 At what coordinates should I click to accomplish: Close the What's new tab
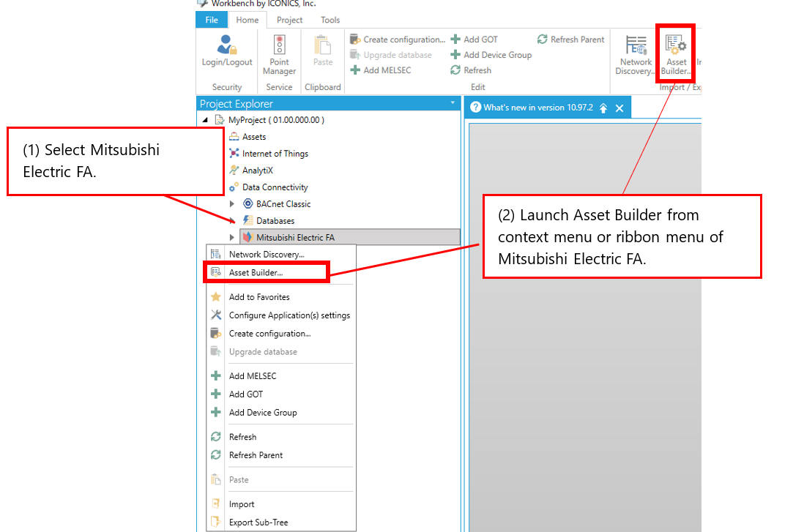[619, 108]
